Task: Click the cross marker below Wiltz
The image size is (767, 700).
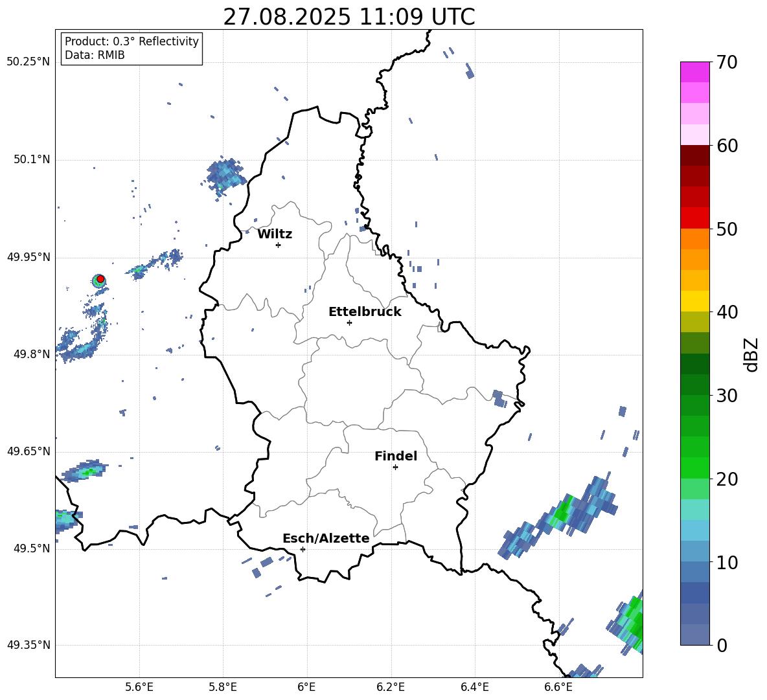Action: click(x=279, y=245)
